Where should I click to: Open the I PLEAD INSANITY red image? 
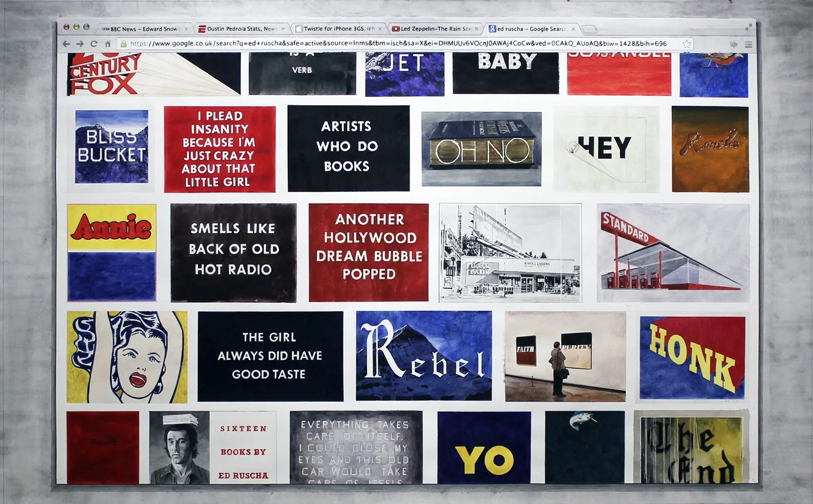tap(219, 149)
